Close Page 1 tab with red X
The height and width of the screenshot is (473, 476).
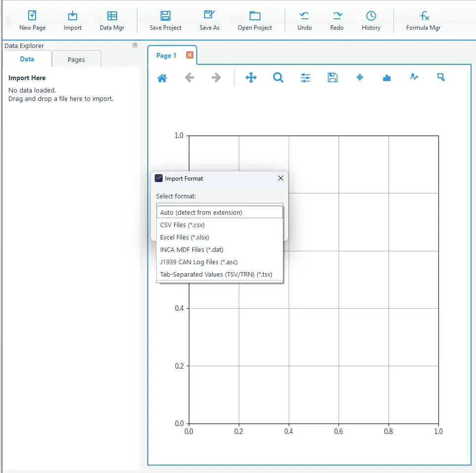point(190,55)
